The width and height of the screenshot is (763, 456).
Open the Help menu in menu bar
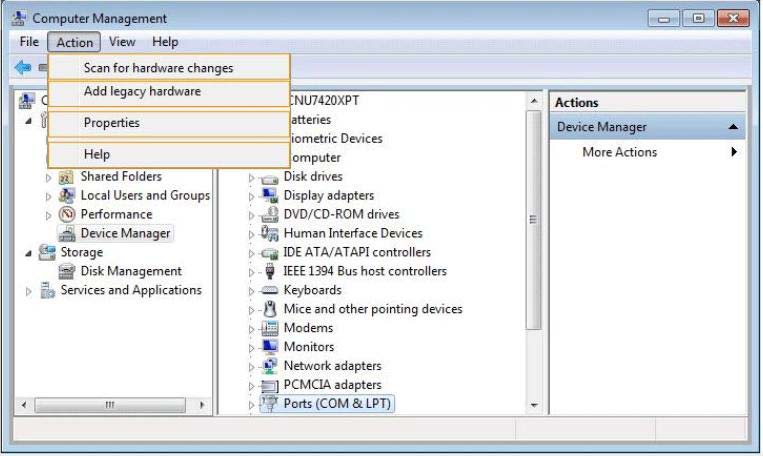tap(165, 42)
